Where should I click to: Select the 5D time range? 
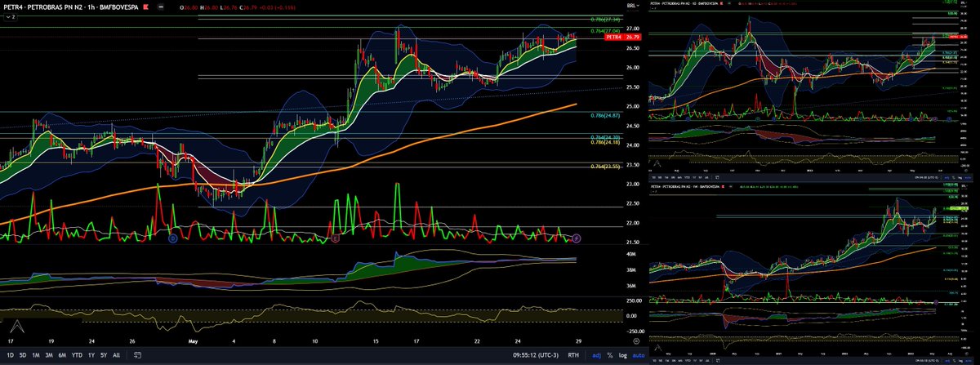click(x=23, y=355)
